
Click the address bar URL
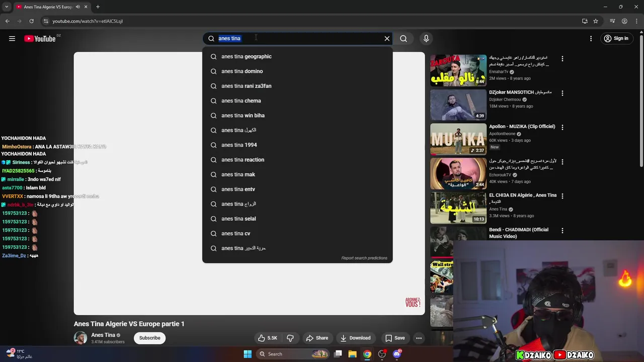88,21
